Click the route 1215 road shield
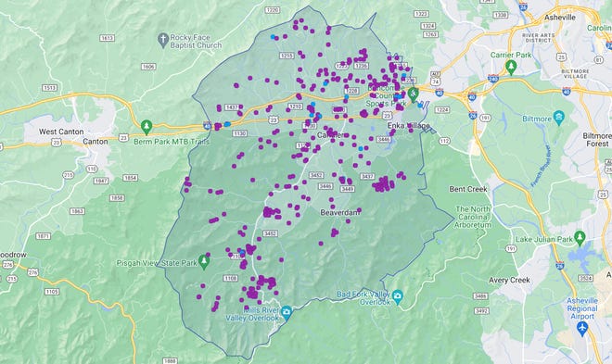 click(287, 56)
